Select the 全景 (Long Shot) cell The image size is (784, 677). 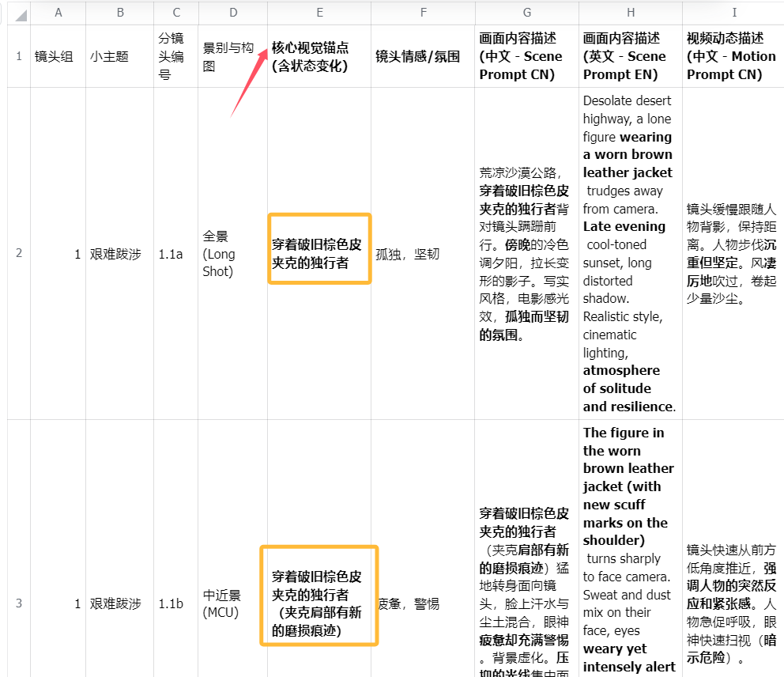point(232,253)
